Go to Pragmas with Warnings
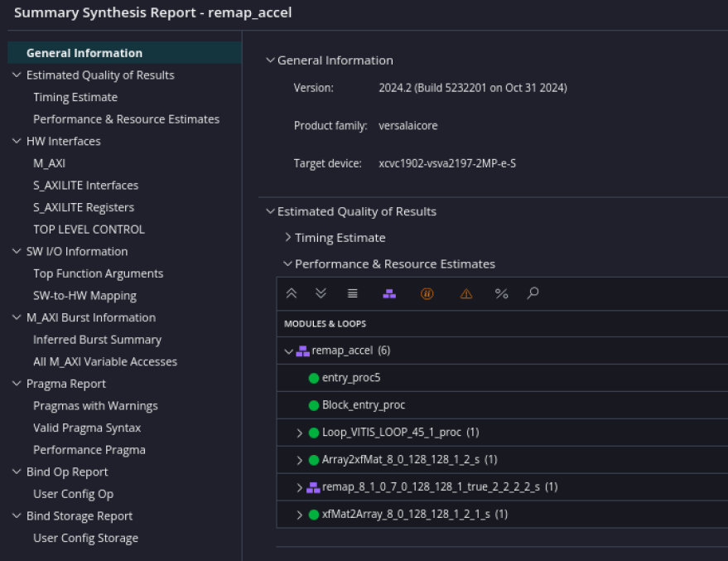 (x=95, y=406)
